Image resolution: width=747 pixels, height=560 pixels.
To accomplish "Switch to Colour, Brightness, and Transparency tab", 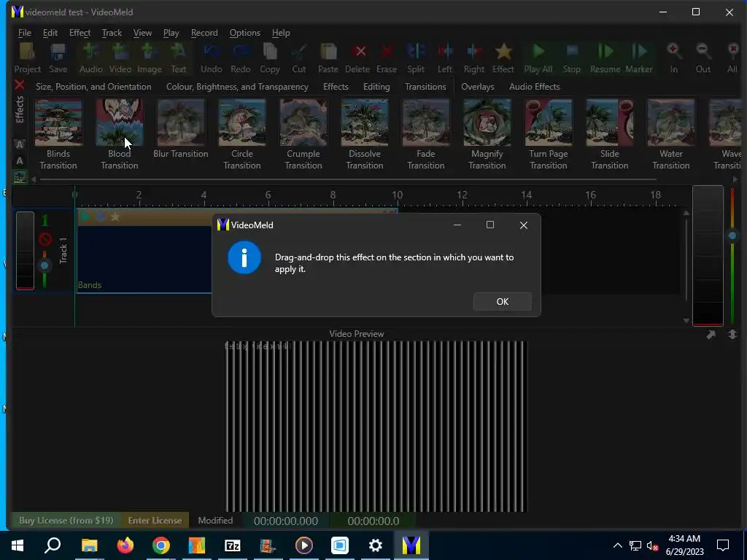I will 237,87.
